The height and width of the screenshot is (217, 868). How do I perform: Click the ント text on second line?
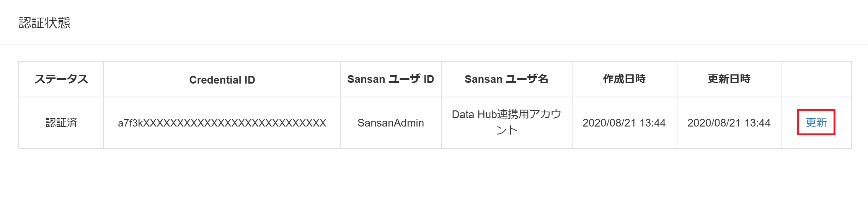pos(507,130)
